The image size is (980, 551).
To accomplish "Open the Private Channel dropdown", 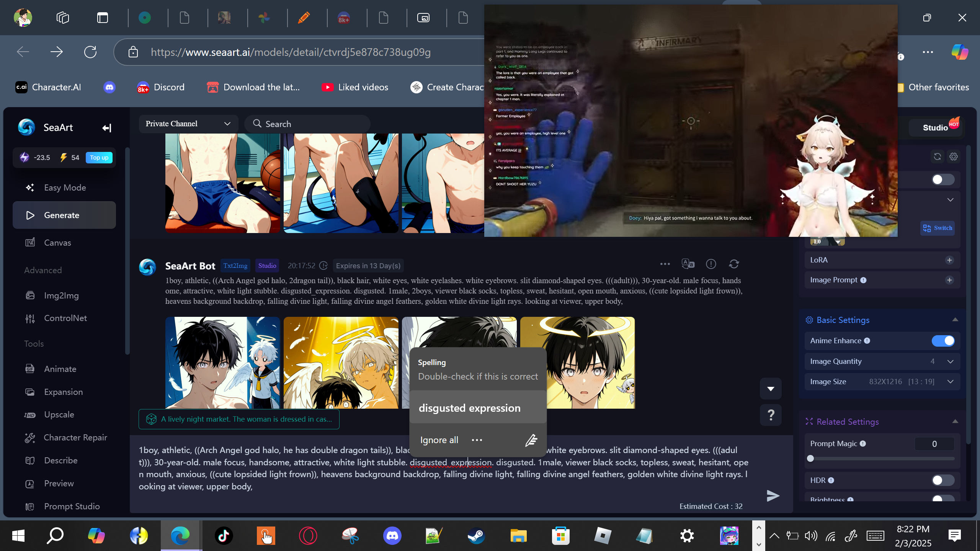I will [188, 124].
